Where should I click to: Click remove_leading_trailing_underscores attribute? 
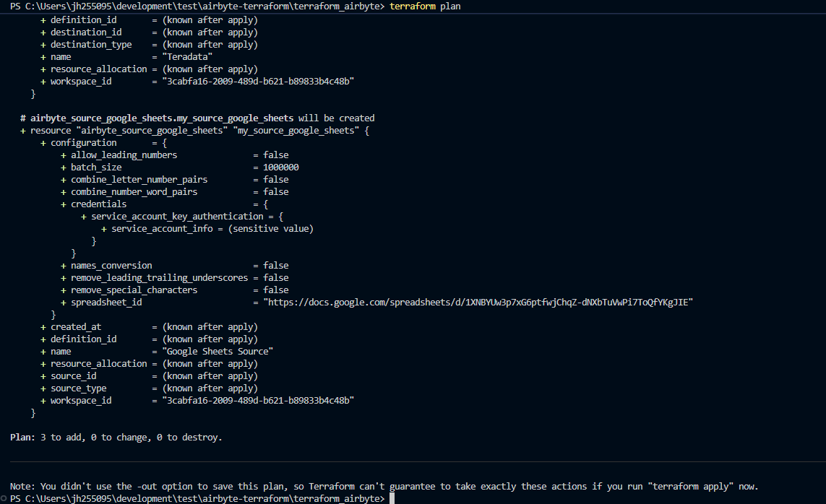(x=159, y=278)
